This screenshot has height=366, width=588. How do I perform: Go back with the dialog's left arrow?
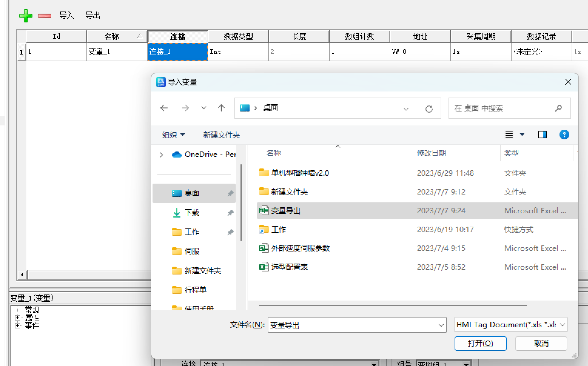pos(164,108)
